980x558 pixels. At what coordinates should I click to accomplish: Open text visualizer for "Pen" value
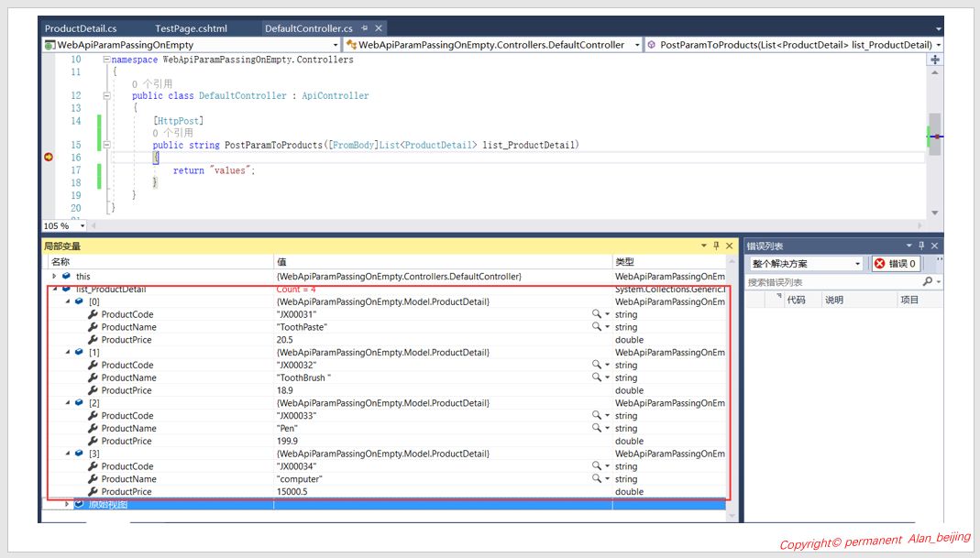point(597,427)
